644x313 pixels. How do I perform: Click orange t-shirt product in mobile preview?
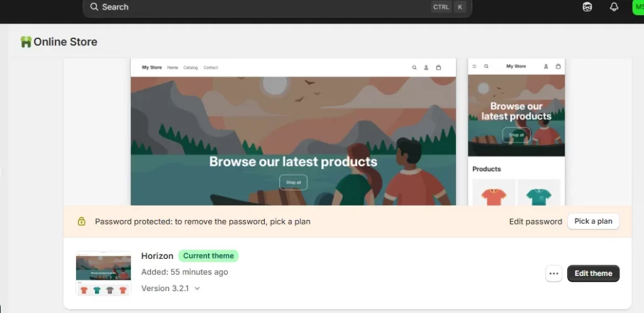(x=494, y=192)
